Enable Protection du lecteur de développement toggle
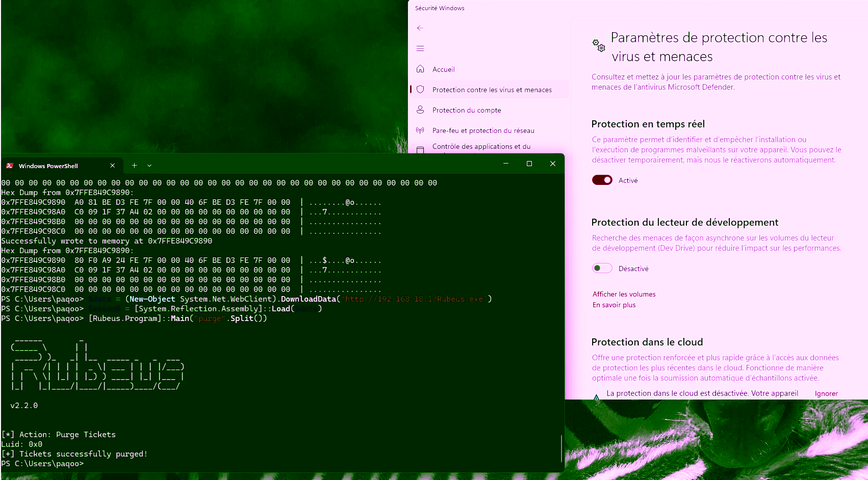 (602, 268)
